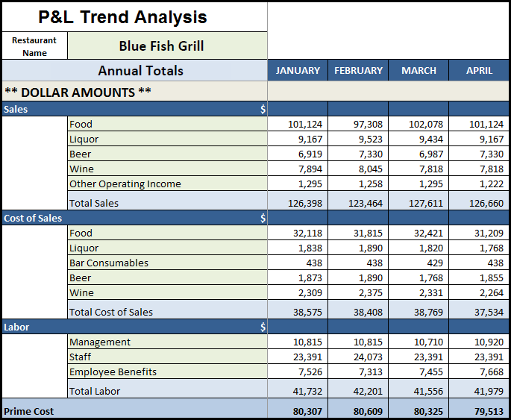
Task: Click January Liquor cost value 1,838
Action: click(x=298, y=248)
